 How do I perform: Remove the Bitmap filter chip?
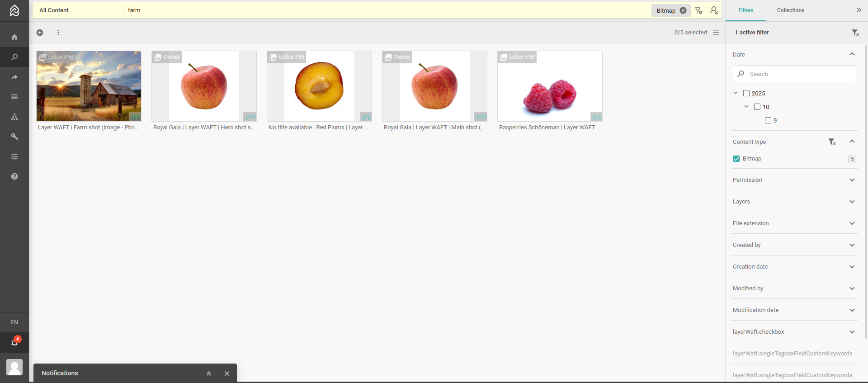683,10
